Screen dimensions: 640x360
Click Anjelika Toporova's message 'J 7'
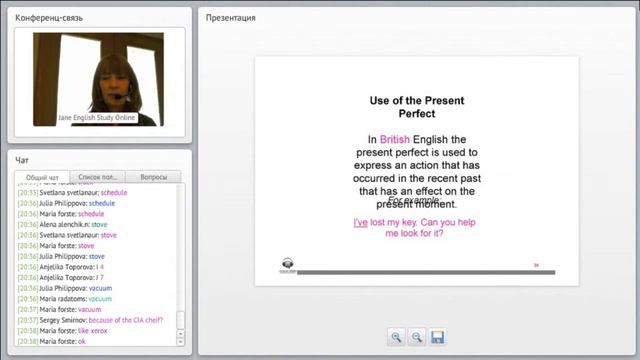100,278
